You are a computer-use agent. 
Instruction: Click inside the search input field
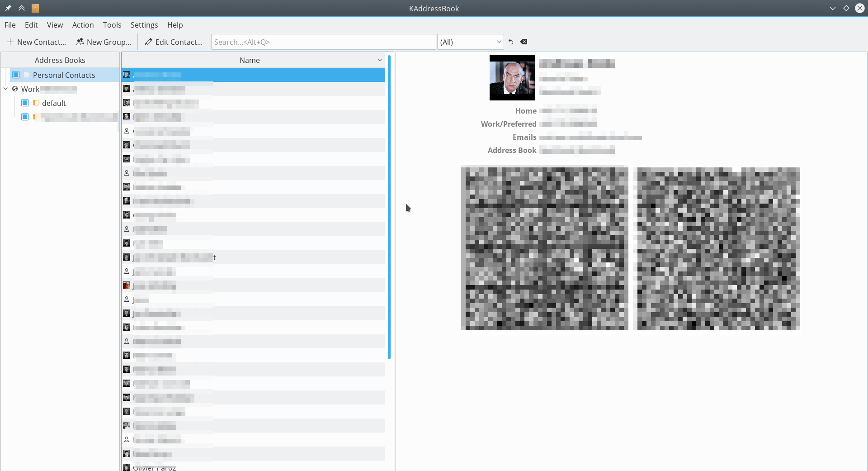(322, 42)
